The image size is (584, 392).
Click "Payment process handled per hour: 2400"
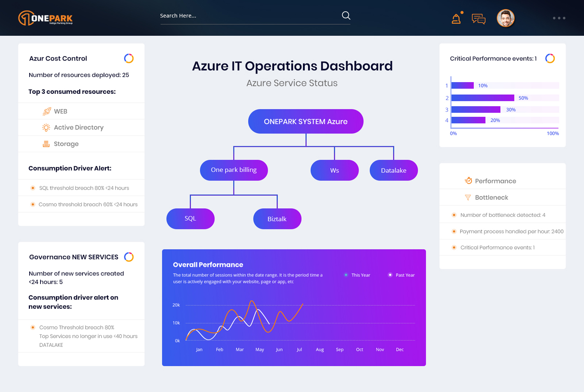(512, 231)
